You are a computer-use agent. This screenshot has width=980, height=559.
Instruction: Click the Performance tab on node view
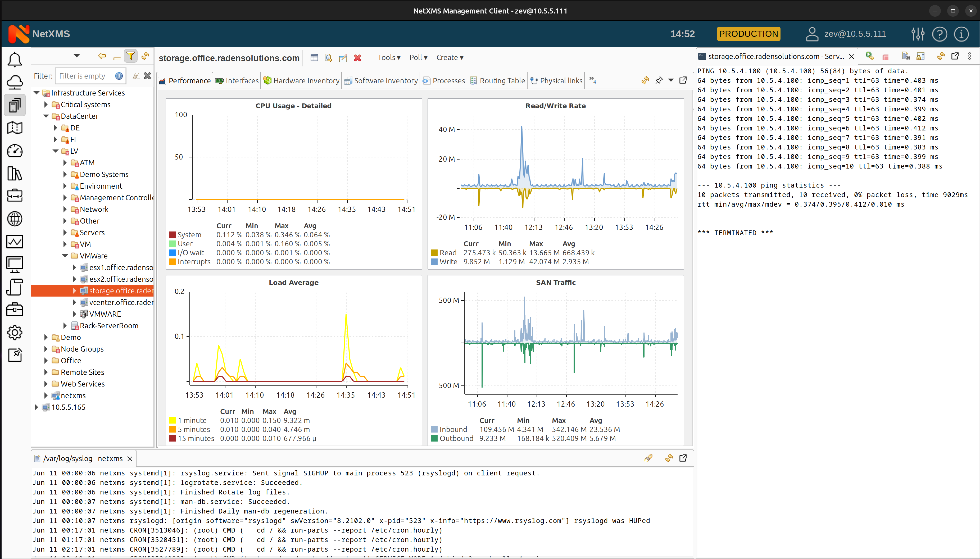[190, 80]
